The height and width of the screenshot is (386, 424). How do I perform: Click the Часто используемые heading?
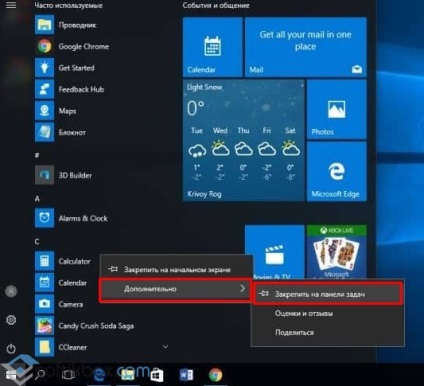(x=69, y=5)
